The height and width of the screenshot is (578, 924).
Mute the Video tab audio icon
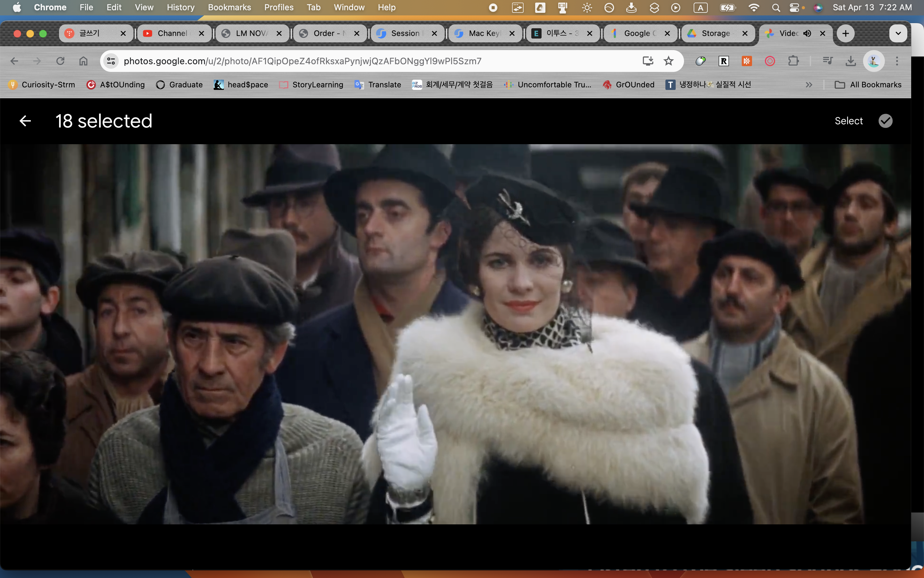[807, 33]
